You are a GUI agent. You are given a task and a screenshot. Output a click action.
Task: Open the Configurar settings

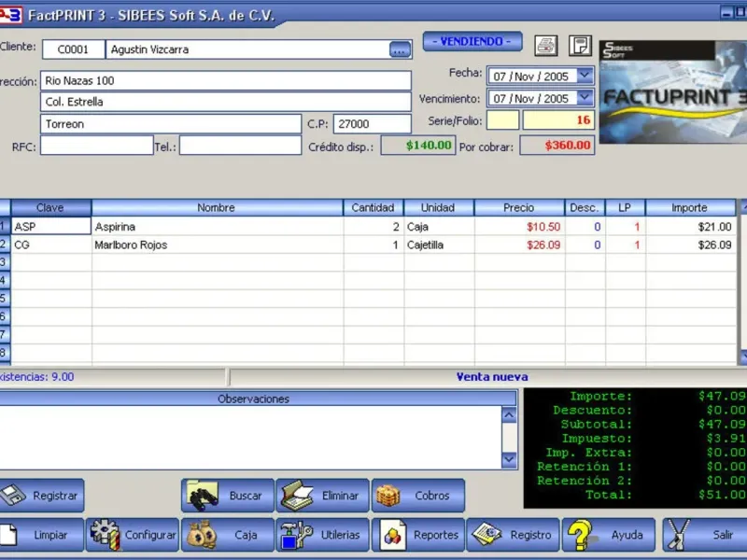pos(133,535)
